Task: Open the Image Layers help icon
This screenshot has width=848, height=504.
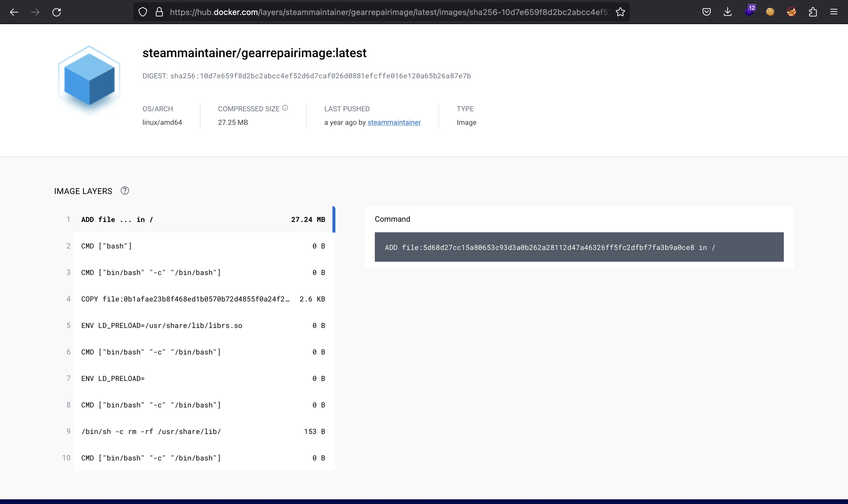Action: coord(125,190)
